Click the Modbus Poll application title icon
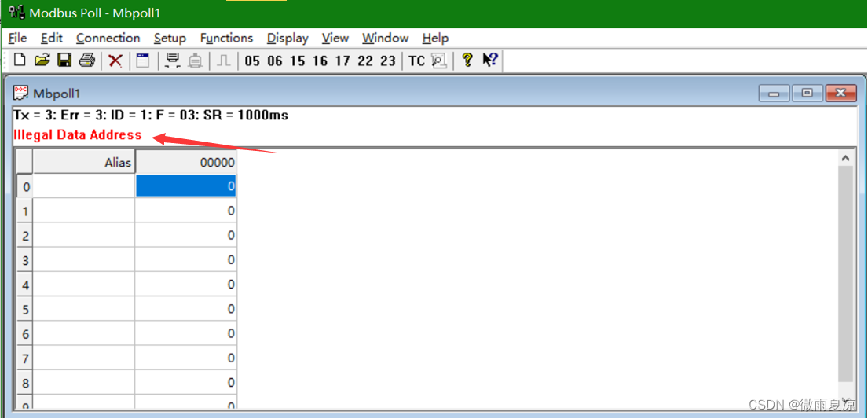Screen dimensions: 868x419 (17, 12)
